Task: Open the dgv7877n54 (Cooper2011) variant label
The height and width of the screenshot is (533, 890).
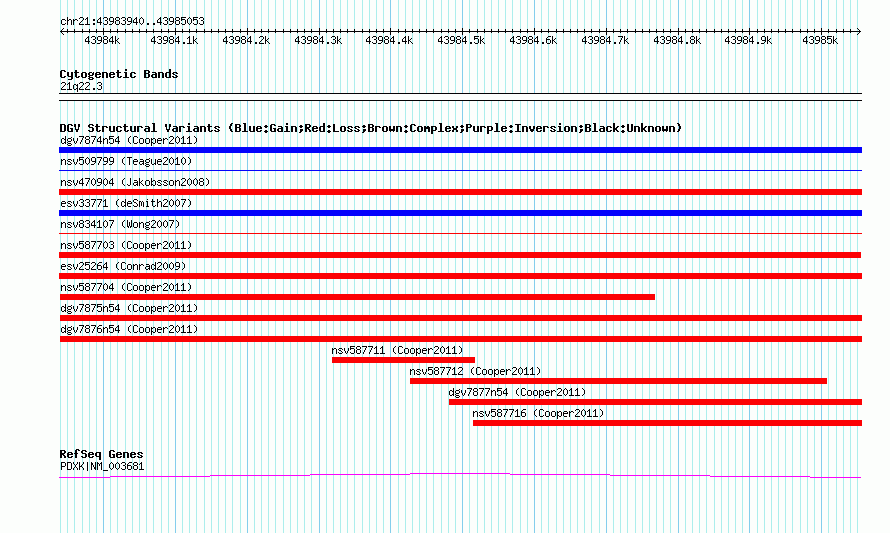Action: pos(517,392)
